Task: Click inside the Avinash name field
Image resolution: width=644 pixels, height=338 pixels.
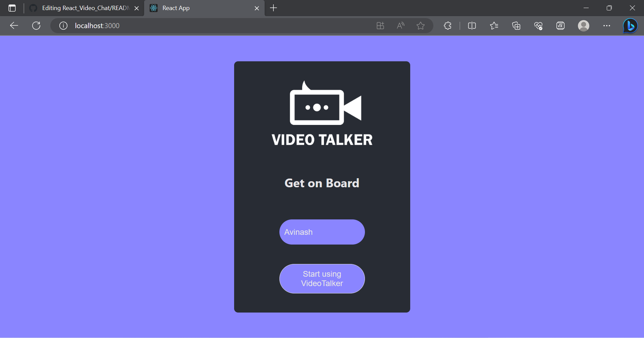Action: (322, 232)
